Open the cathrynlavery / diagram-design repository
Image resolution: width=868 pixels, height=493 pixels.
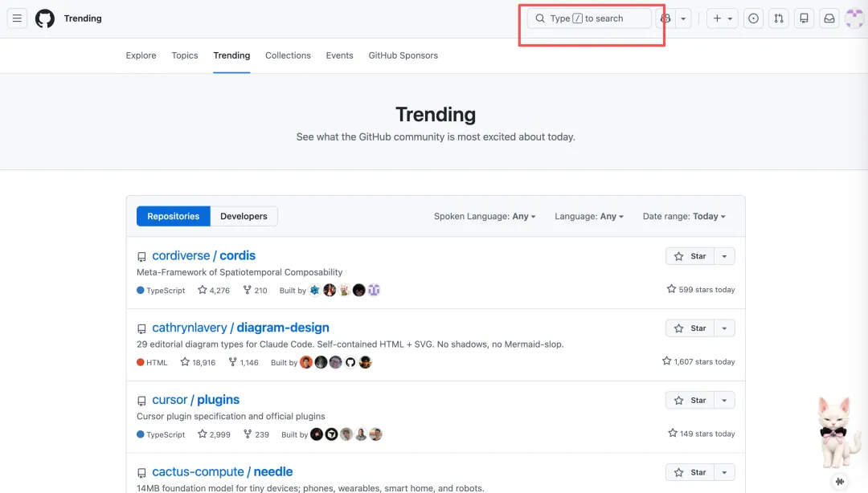click(x=240, y=328)
